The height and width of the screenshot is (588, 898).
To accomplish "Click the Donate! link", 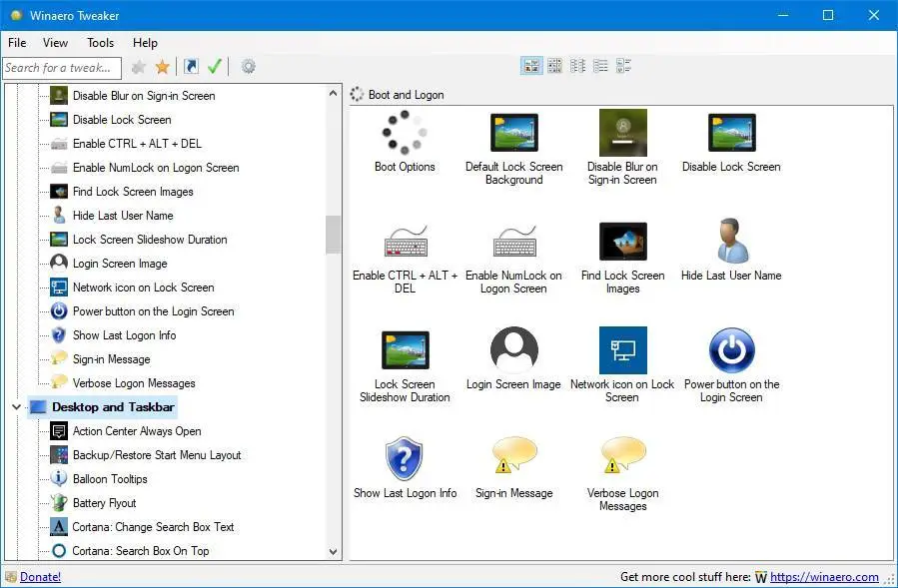I will tap(40, 577).
